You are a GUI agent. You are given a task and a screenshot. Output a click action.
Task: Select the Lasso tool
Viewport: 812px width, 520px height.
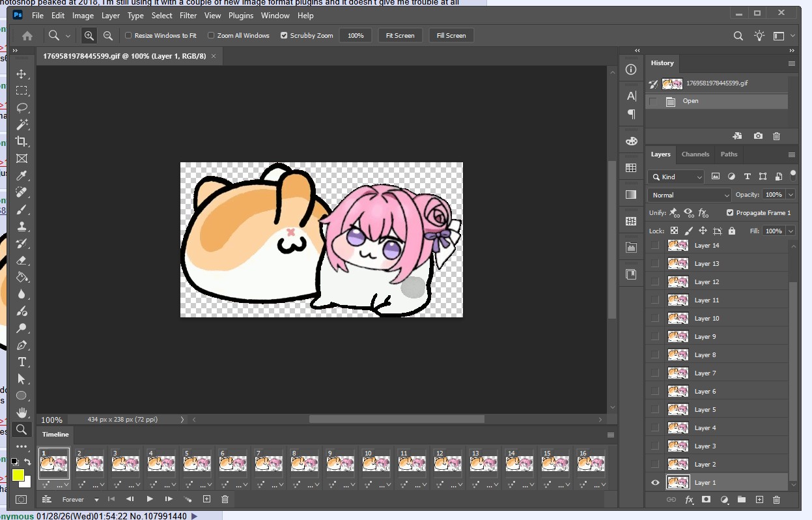tap(21, 108)
